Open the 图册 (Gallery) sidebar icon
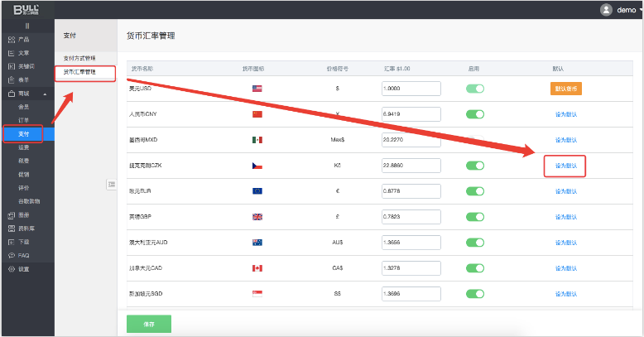 click(x=11, y=214)
